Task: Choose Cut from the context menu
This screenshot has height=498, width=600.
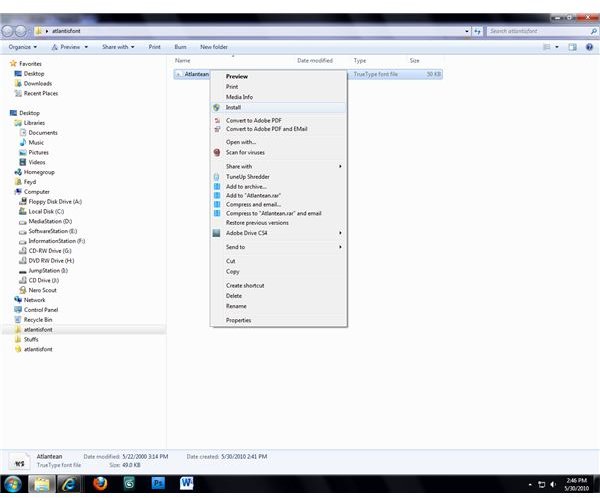Action: click(278, 261)
